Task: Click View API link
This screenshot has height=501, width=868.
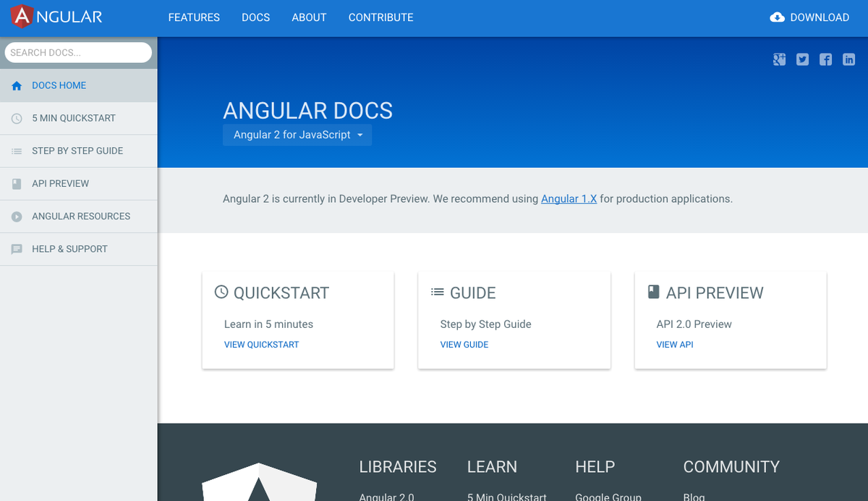Action: click(x=675, y=345)
